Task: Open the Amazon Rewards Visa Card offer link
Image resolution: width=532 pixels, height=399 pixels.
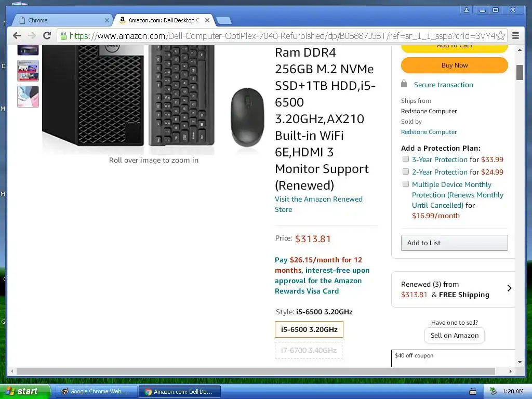Action: tap(322, 275)
